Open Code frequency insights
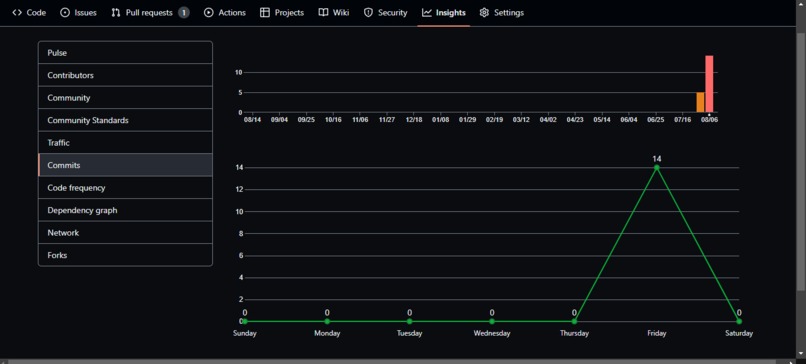Image resolution: width=806 pixels, height=364 pixels. pos(125,188)
